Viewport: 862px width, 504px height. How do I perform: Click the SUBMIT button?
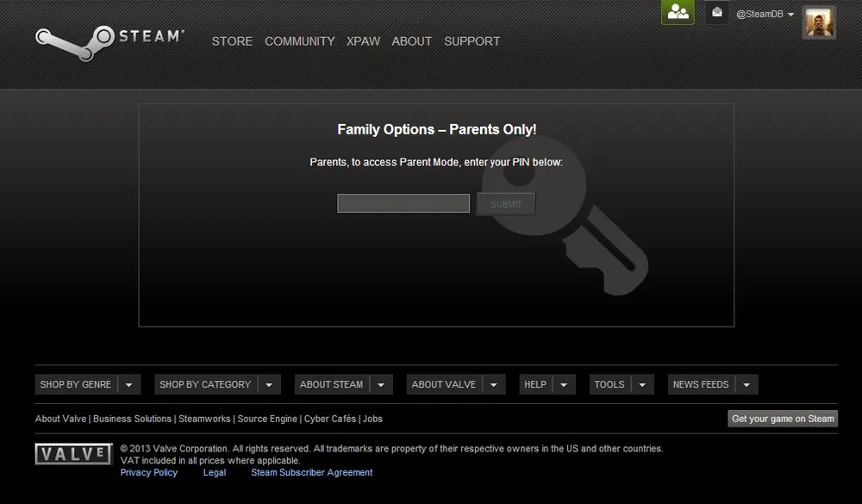tap(506, 204)
